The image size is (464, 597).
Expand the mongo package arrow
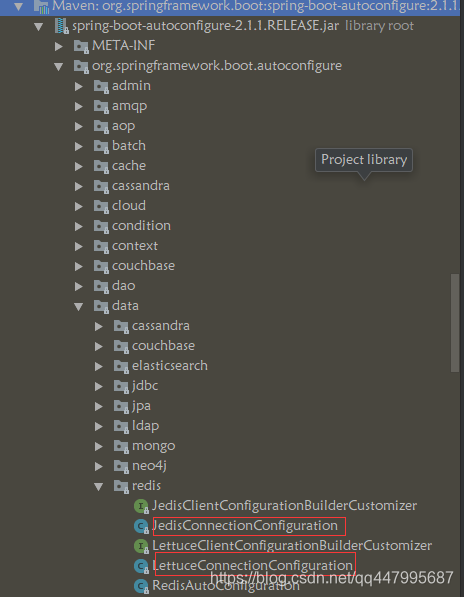(x=99, y=446)
